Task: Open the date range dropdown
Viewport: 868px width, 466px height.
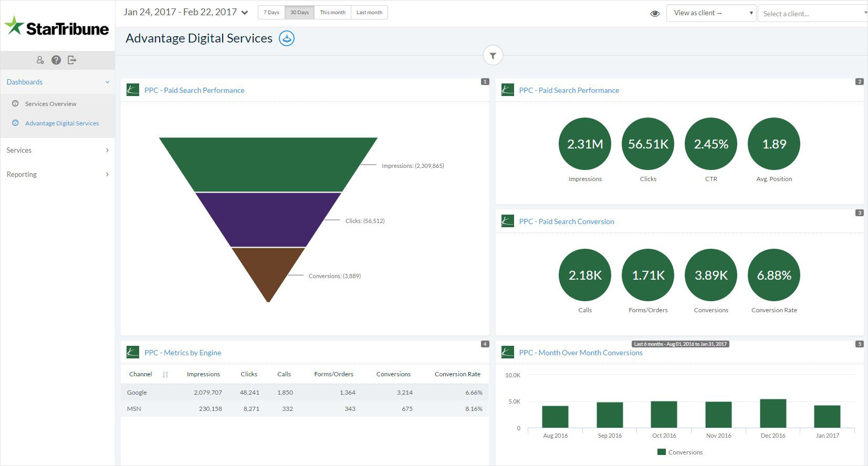Action: pyautogui.click(x=186, y=12)
